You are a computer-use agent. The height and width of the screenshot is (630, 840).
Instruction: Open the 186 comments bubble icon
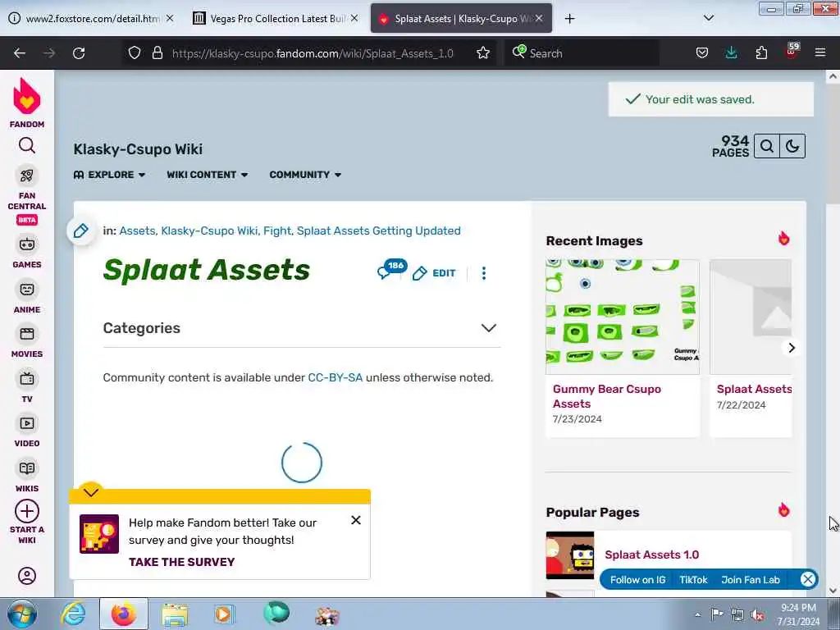(391, 269)
